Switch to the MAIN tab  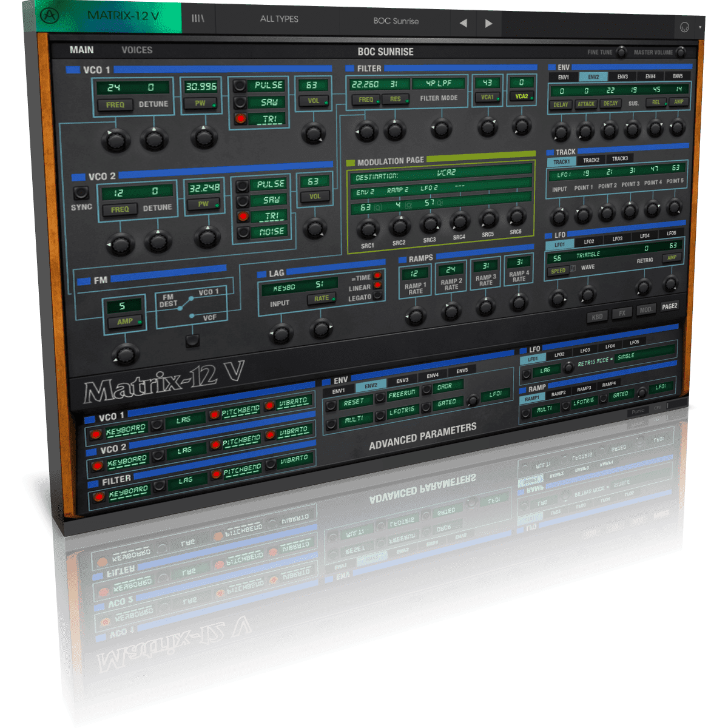coord(81,50)
